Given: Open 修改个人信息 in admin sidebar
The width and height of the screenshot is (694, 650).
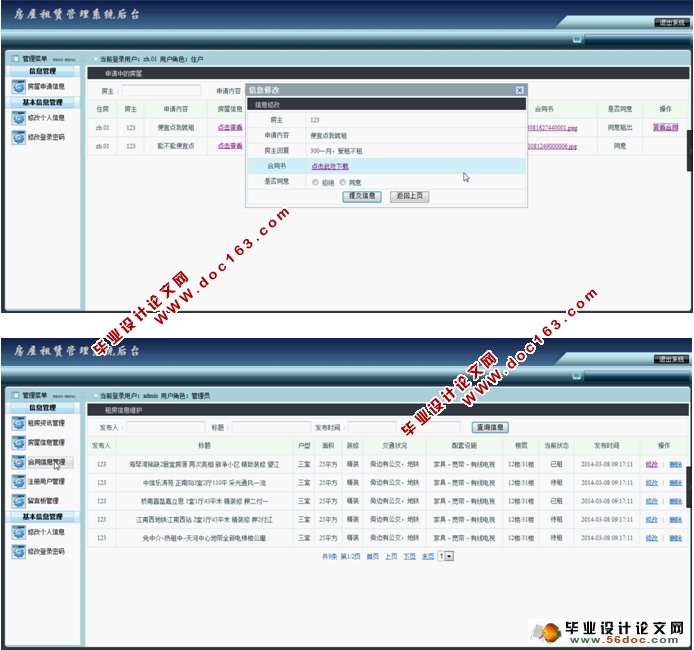Looking at the screenshot, I should point(46,532).
